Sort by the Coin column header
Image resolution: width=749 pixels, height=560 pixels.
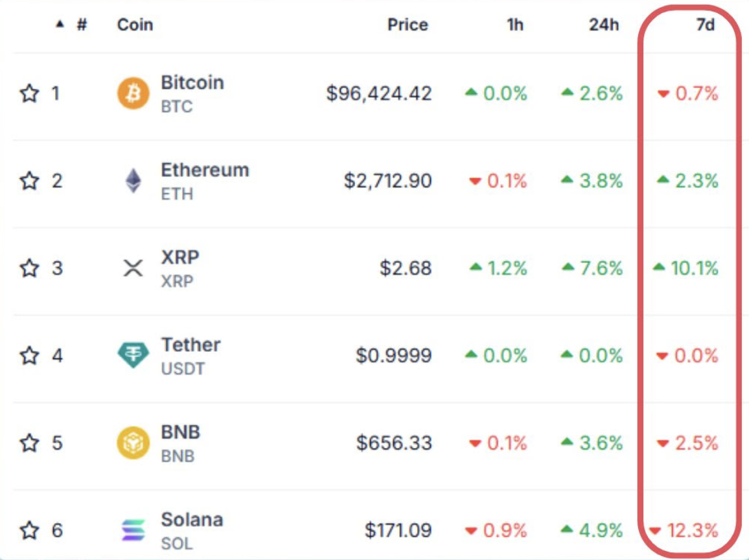point(135,25)
